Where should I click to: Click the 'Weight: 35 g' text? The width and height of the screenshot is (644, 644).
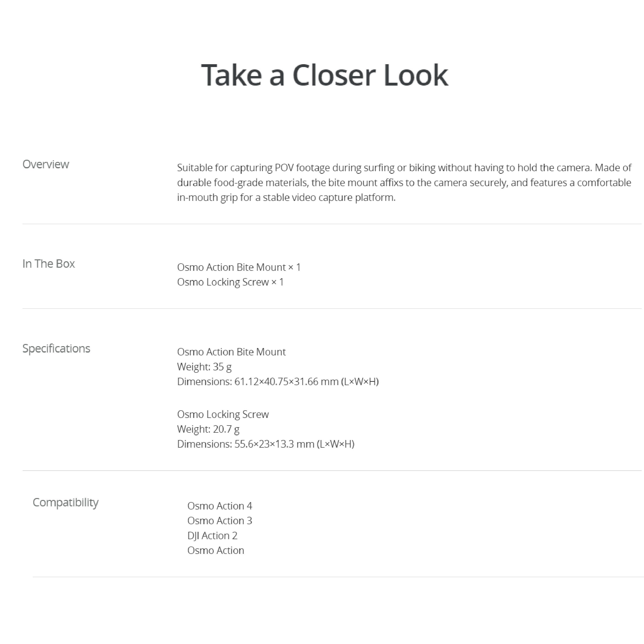[204, 367]
